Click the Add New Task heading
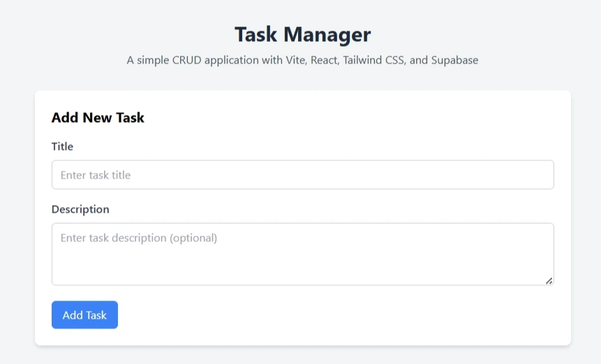This screenshot has height=364, width=601. [x=98, y=118]
